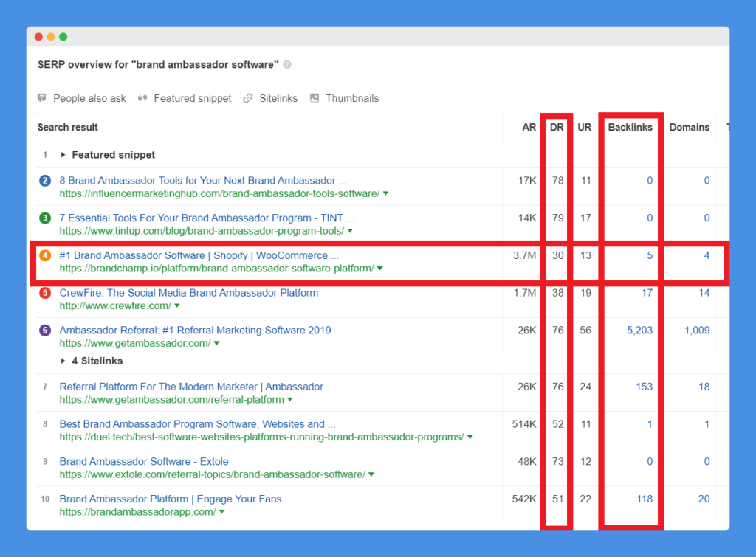Image resolution: width=756 pixels, height=557 pixels.
Task: Click the People also ask icon
Action: coord(42,98)
